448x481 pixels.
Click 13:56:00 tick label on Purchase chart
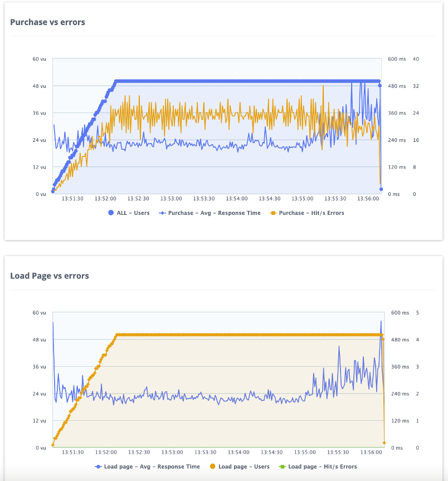pyautogui.click(x=368, y=199)
